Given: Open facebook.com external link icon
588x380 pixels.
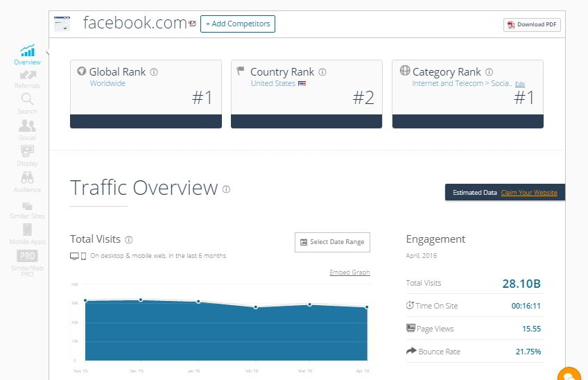Looking at the screenshot, I should [x=192, y=24].
